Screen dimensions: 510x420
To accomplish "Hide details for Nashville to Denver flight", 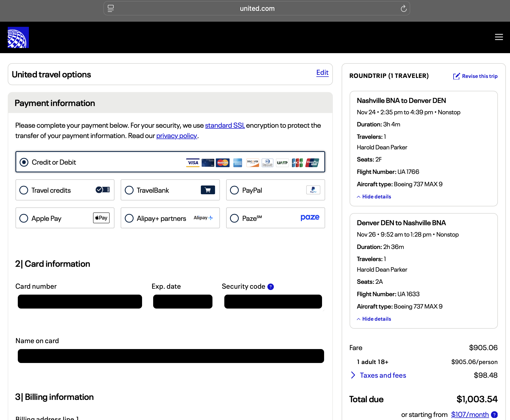I will [x=376, y=197].
